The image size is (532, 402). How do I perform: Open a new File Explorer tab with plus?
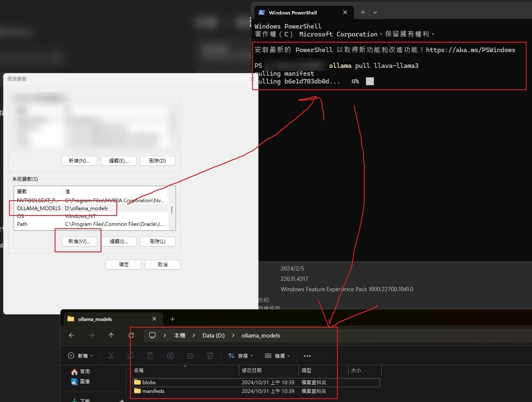tap(173, 319)
